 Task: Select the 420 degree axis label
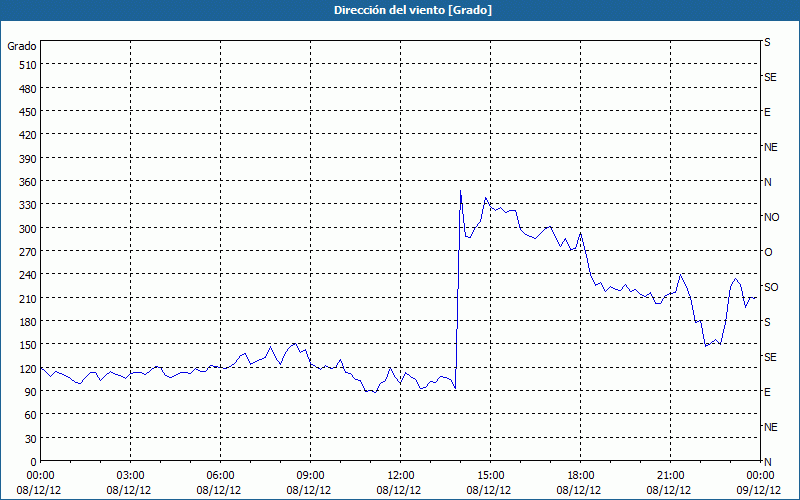point(28,135)
